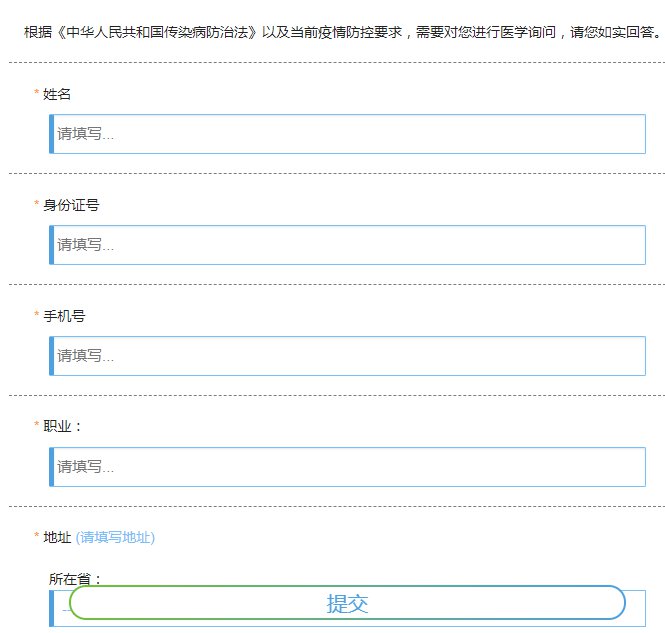
Task: Click the 姓名 text input field
Action: [347, 134]
